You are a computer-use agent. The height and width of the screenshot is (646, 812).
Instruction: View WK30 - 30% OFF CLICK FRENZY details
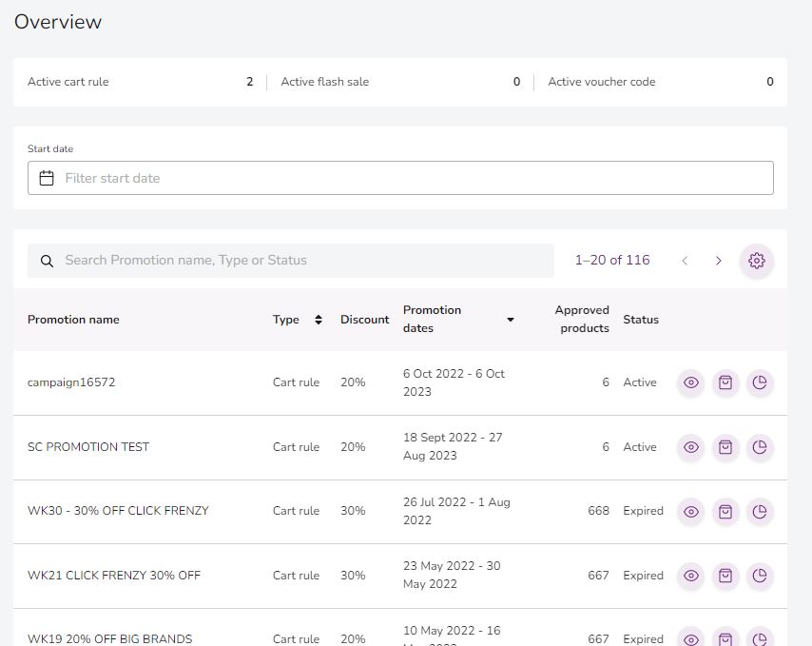click(691, 512)
